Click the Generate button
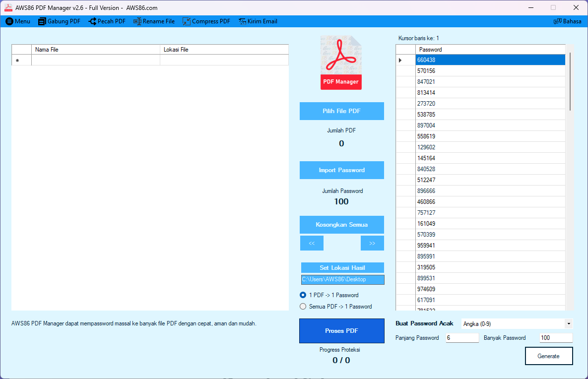The height and width of the screenshot is (379, 588). [x=548, y=356]
